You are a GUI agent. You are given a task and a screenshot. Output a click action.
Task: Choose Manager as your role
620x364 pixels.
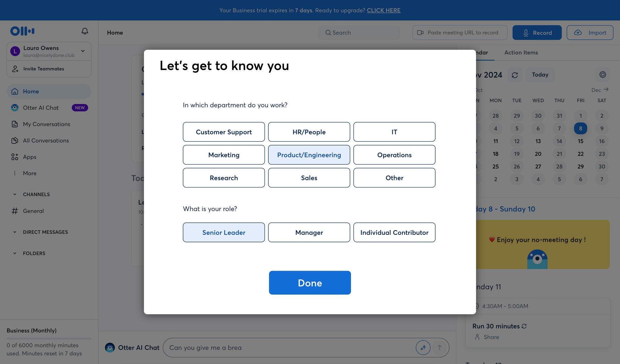309,232
